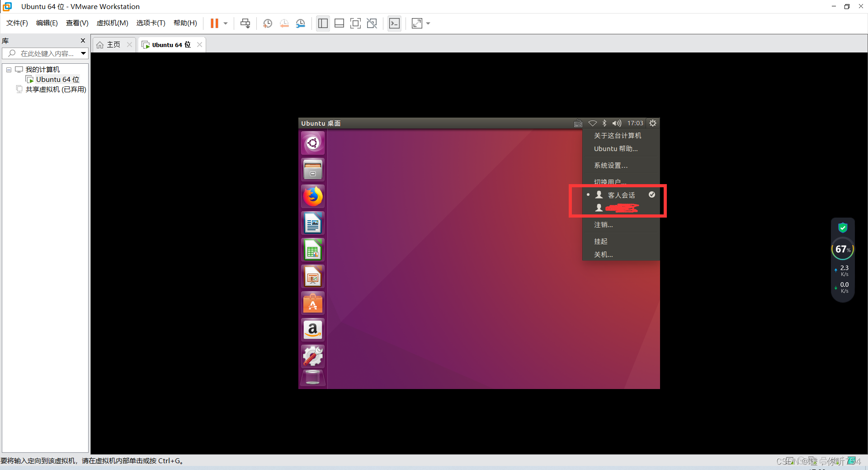Screen dimensions: 868x470
Task: Open the Trash icon in the launcher
Action: pyautogui.click(x=313, y=378)
